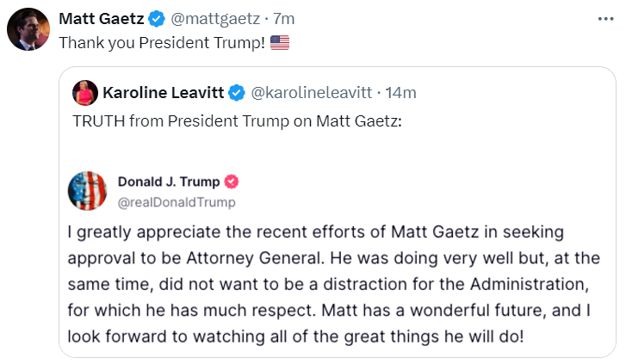This screenshot has width=626, height=364.
Task: Click Karoline Leavitt's blue verified badge
Action: pos(236,92)
